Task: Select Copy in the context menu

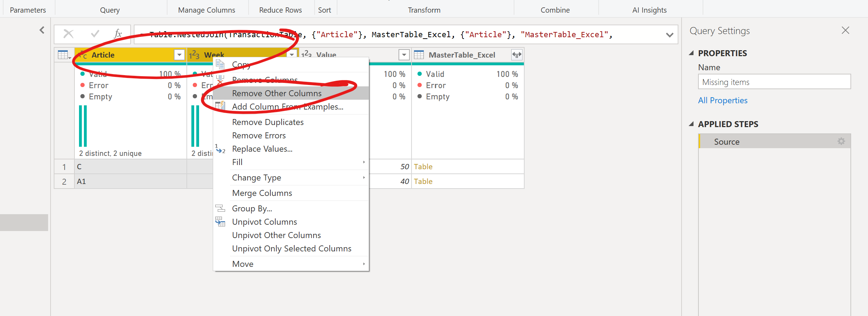Action: 291,65
